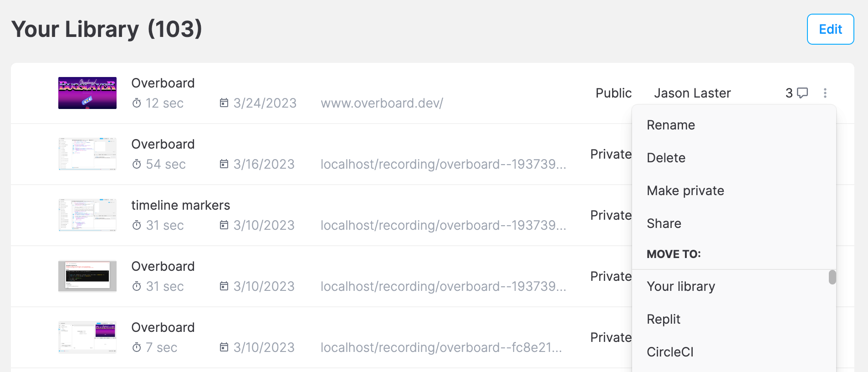
Task: Click the stopwatch icon beside 12 sec
Action: coord(137,103)
